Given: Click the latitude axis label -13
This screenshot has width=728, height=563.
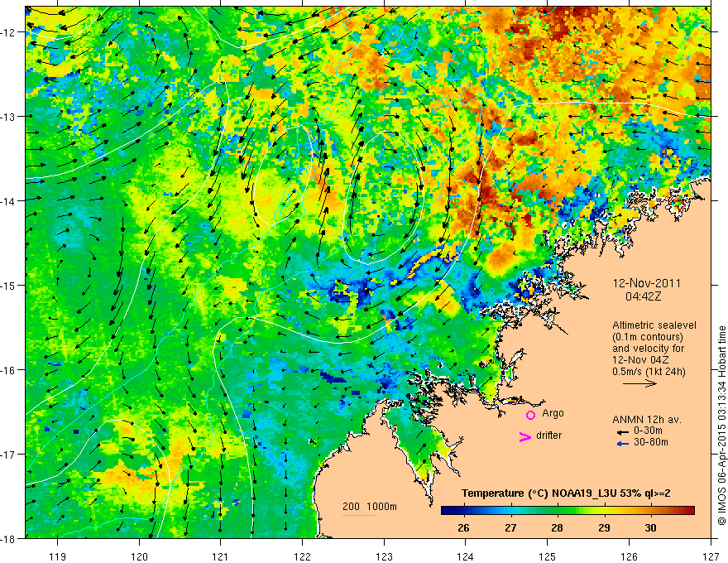Looking at the screenshot, I should [9, 117].
